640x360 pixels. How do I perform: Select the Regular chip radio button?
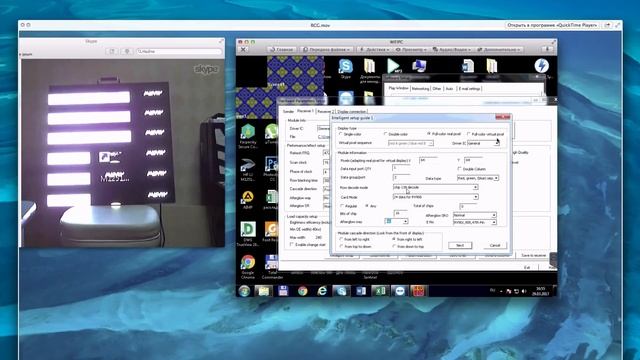[349, 206]
